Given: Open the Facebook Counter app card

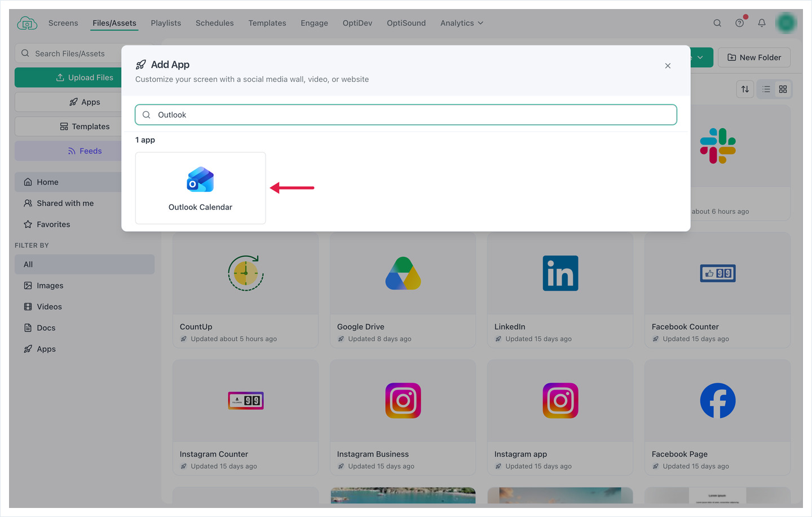Looking at the screenshot, I should pyautogui.click(x=717, y=290).
